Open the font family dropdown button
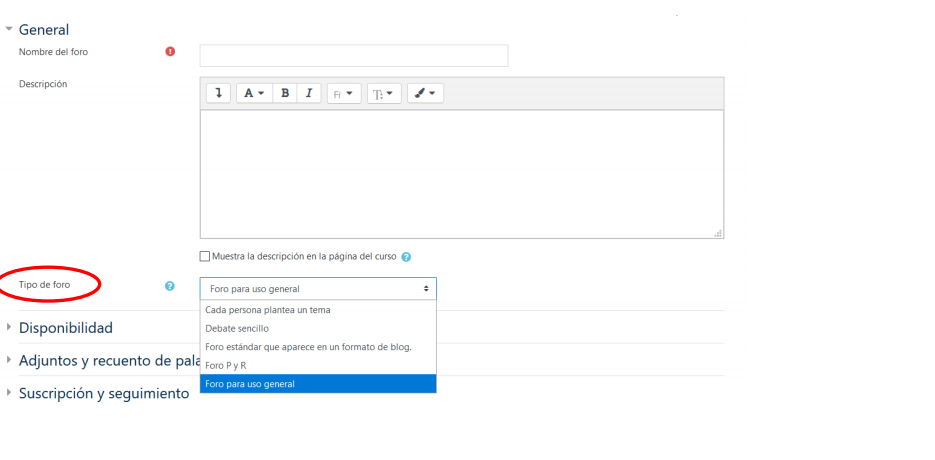The height and width of the screenshot is (460, 935). click(x=343, y=93)
